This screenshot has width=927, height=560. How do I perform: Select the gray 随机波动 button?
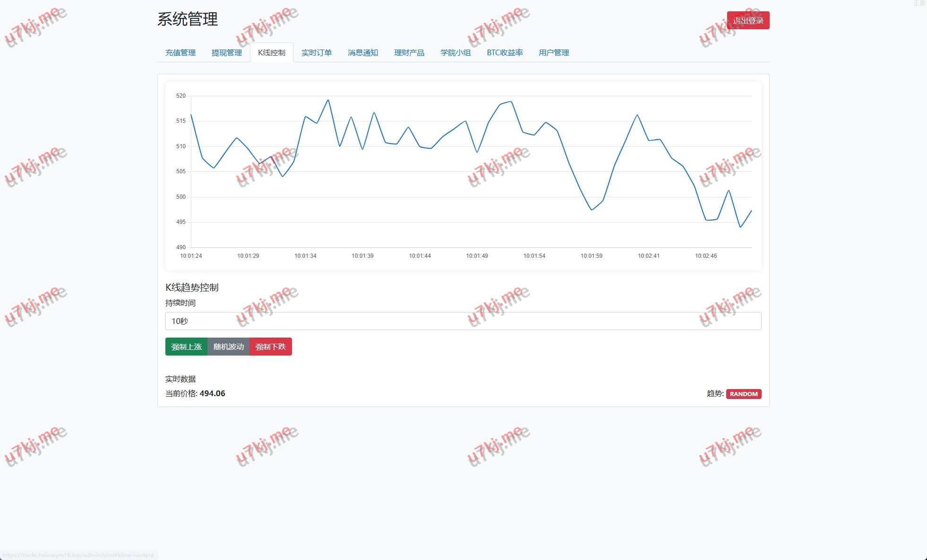(x=228, y=347)
